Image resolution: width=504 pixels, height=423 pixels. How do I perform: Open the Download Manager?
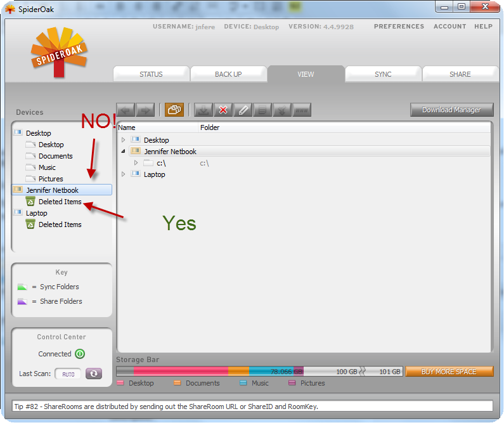451,110
